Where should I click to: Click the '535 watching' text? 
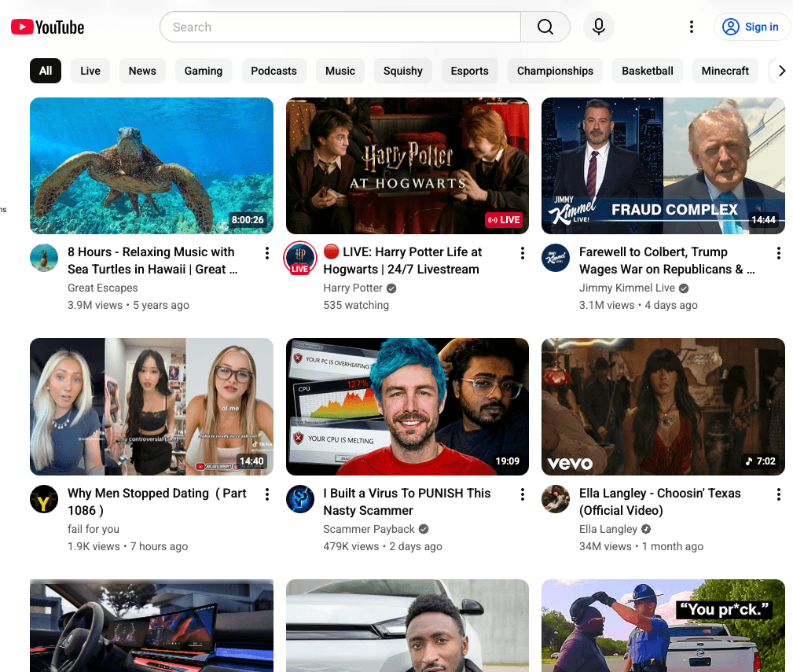[356, 305]
